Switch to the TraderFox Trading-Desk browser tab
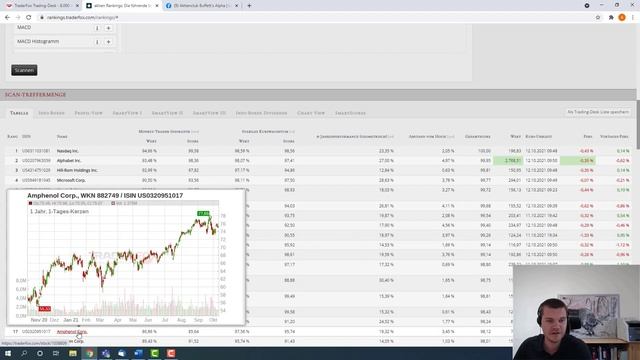 pos(42,6)
